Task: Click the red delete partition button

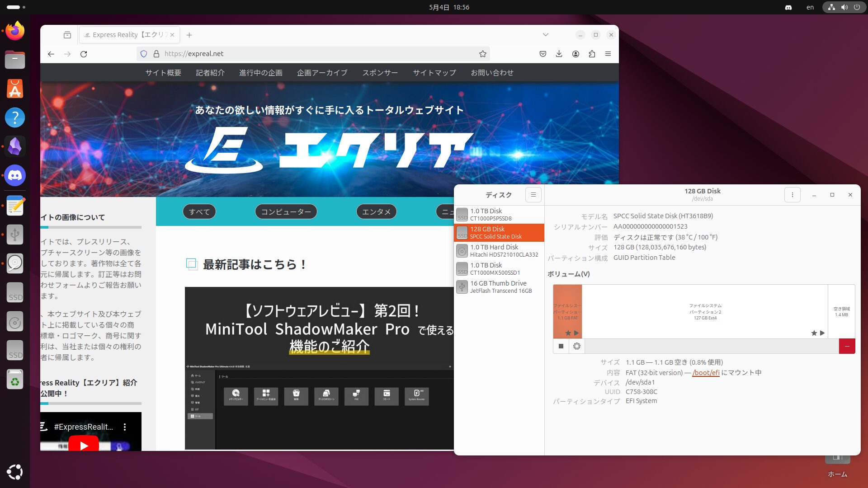Action: click(x=847, y=346)
